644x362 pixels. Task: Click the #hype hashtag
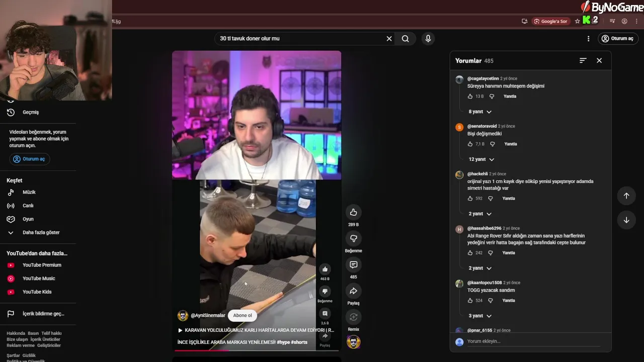(x=283, y=342)
